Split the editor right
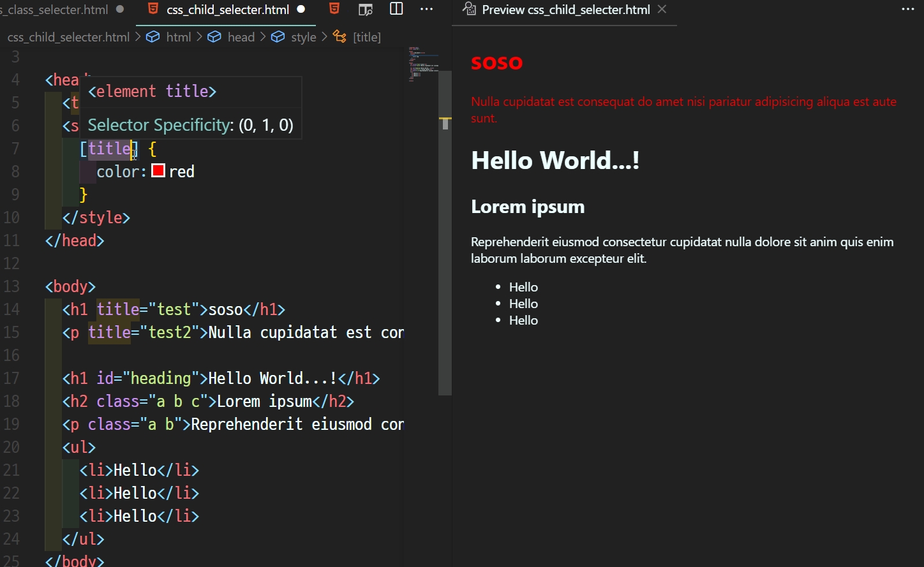The image size is (924, 567). click(x=396, y=9)
